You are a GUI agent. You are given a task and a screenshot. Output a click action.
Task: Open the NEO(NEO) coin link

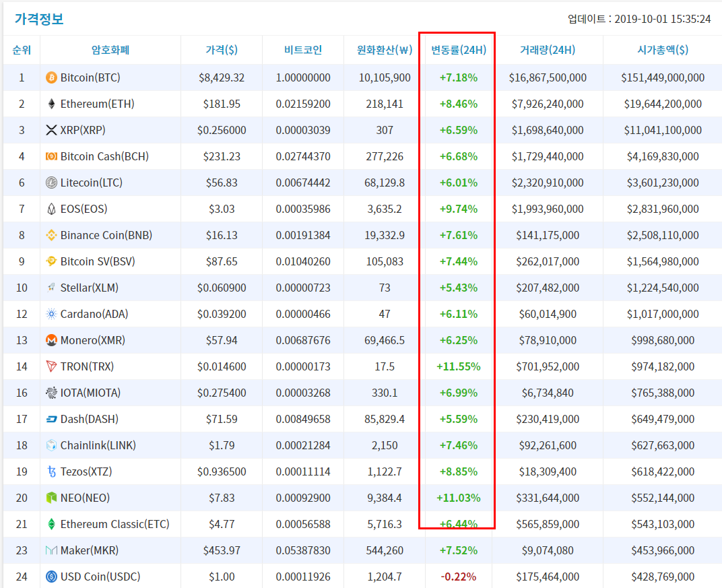pyautogui.click(x=85, y=497)
